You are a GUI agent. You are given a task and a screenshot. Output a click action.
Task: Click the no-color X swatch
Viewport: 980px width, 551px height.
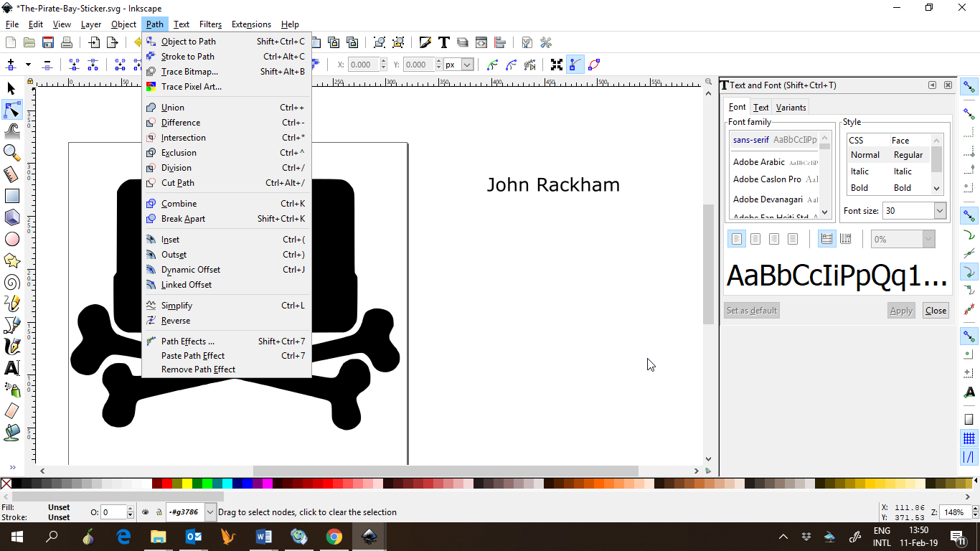6,484
